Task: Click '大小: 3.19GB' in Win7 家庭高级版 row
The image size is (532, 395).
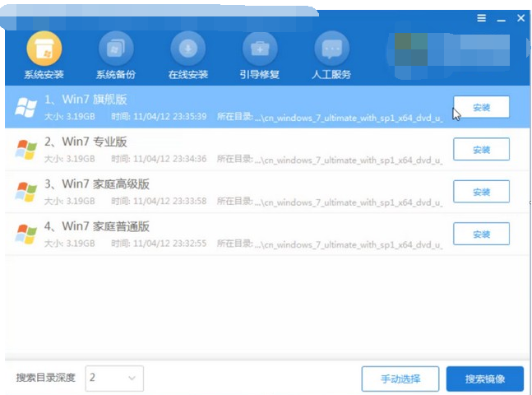Action: [x=70, y=201]
